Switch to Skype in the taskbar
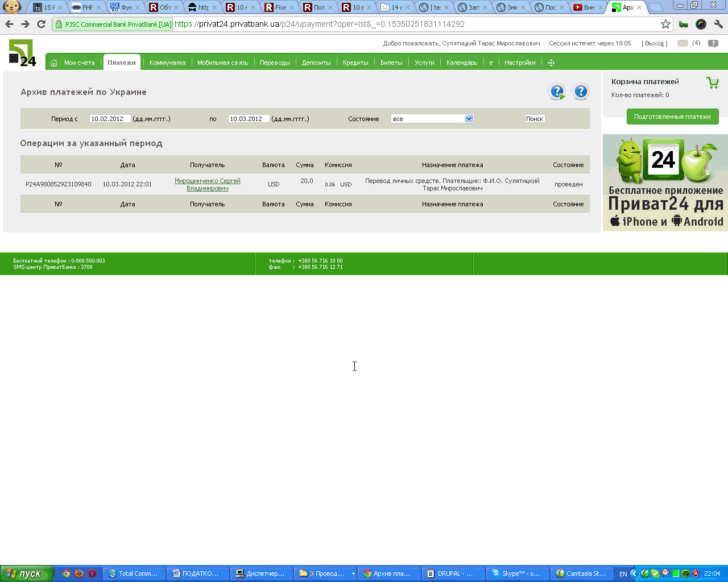This screenshot has width=728, height=582. point(519,573)
